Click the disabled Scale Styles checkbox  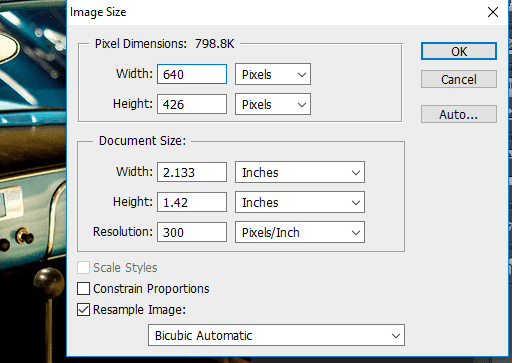click(83, 267)
